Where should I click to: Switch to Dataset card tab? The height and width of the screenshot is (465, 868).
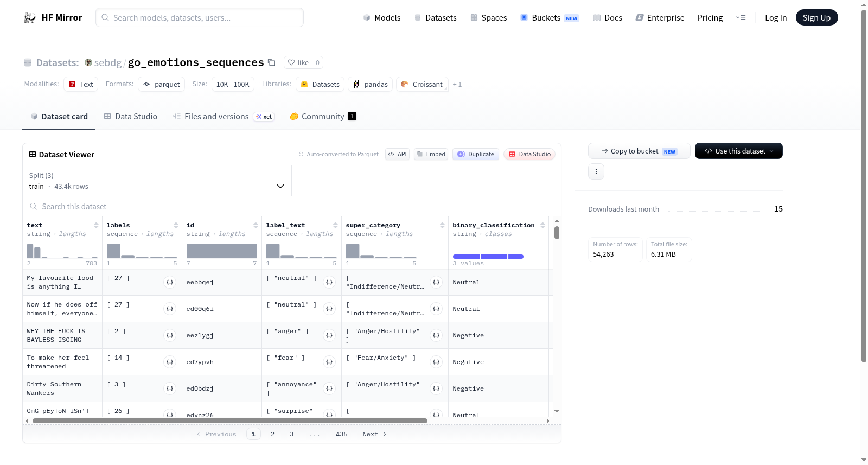59,116
